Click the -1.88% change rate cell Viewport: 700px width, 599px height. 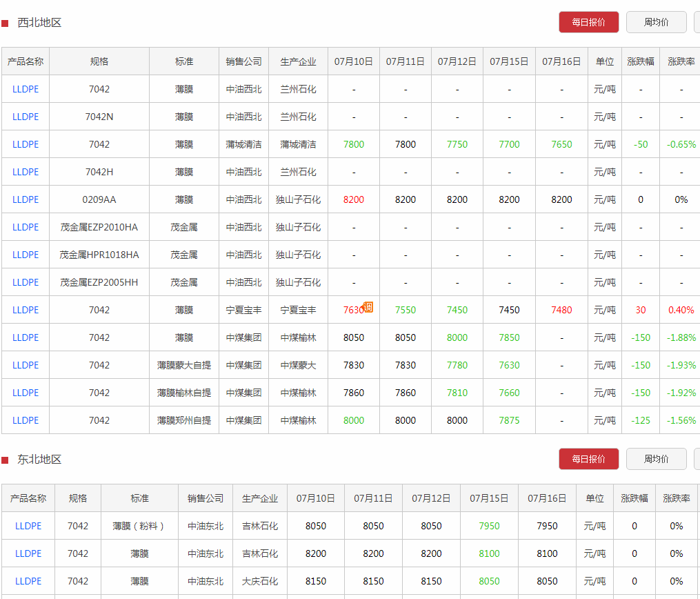(x=681, y=337)
